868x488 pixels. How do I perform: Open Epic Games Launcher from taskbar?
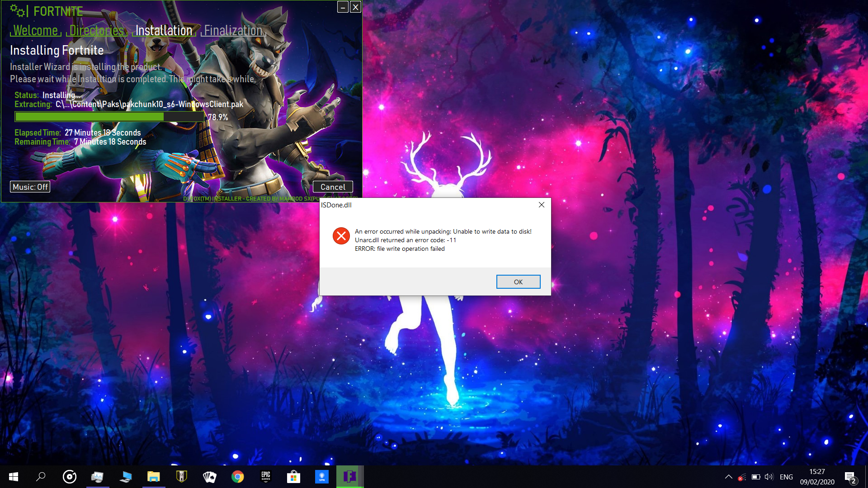[266, 477]
